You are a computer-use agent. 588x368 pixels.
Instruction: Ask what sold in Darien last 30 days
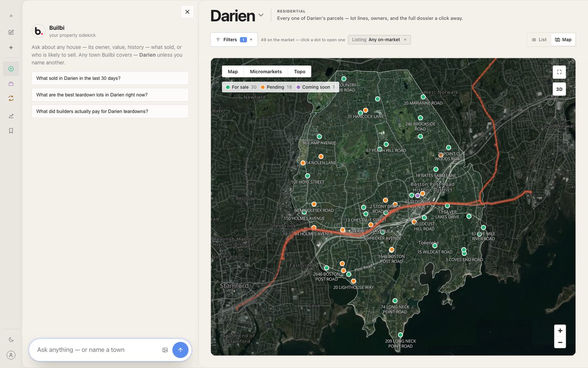tap(110, 78)
